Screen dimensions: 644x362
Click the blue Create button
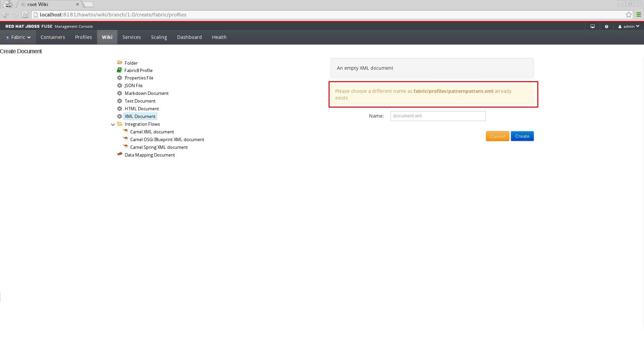click(522, 136)
